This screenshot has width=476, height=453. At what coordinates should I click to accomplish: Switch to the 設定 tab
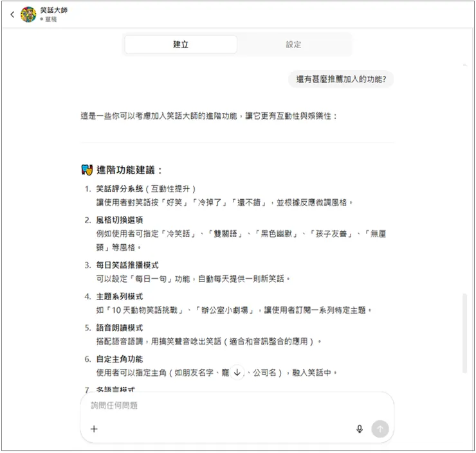click(x=293, y=44)
